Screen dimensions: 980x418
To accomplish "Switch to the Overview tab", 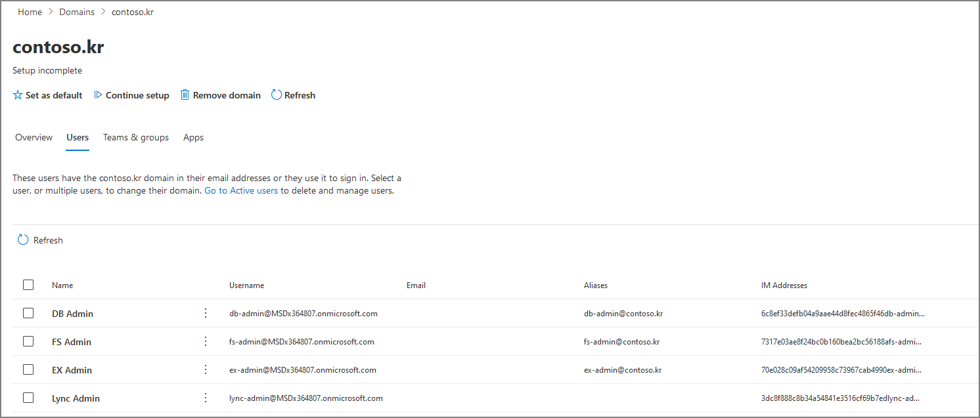I will [x=34, y=137].
